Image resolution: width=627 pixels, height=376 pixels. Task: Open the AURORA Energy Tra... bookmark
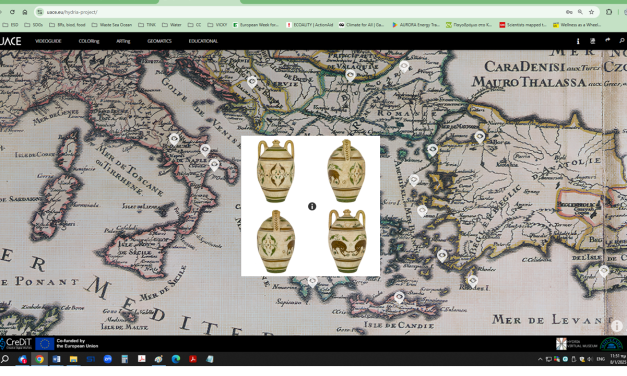(x=415, y=25)
